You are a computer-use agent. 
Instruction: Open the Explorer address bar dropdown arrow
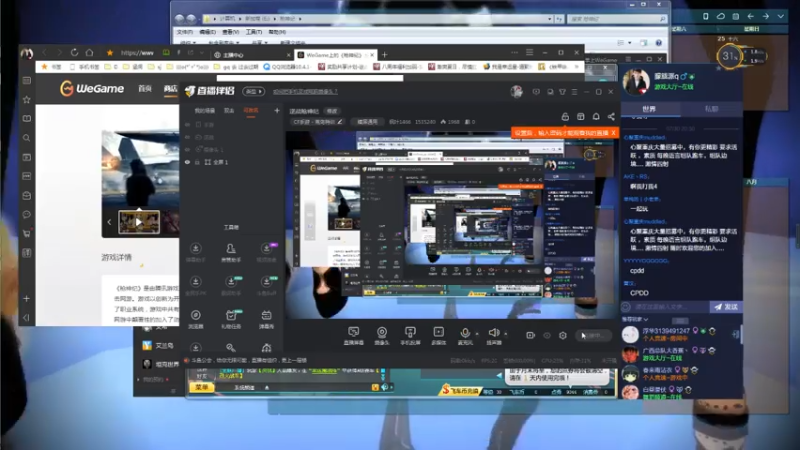point(549,19)
